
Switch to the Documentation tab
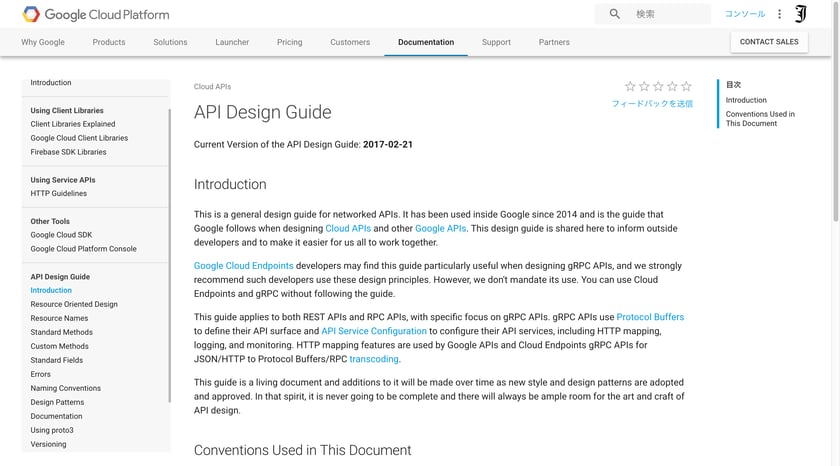(426, 42)
